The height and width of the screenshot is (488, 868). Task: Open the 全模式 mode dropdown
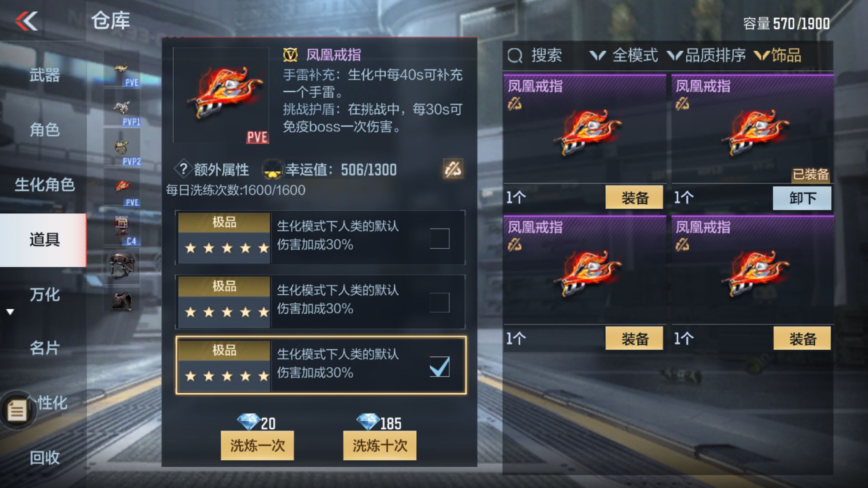tap(624, 55)
